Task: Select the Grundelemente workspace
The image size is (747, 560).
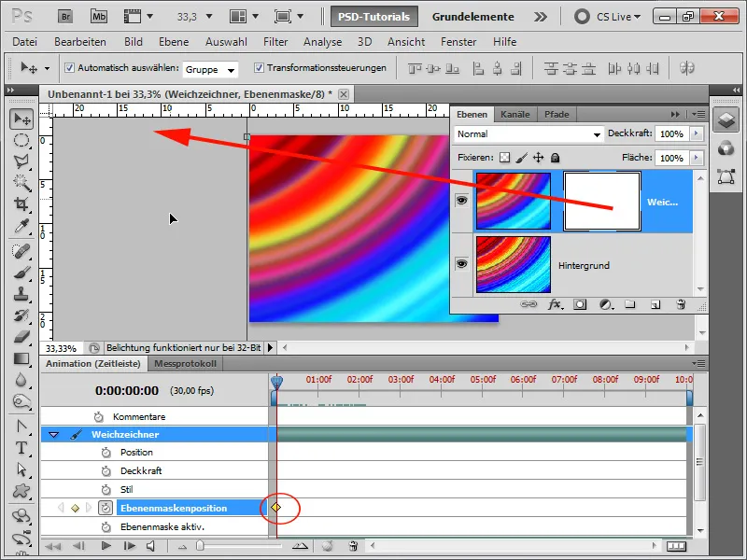Action: coord(473,17)
